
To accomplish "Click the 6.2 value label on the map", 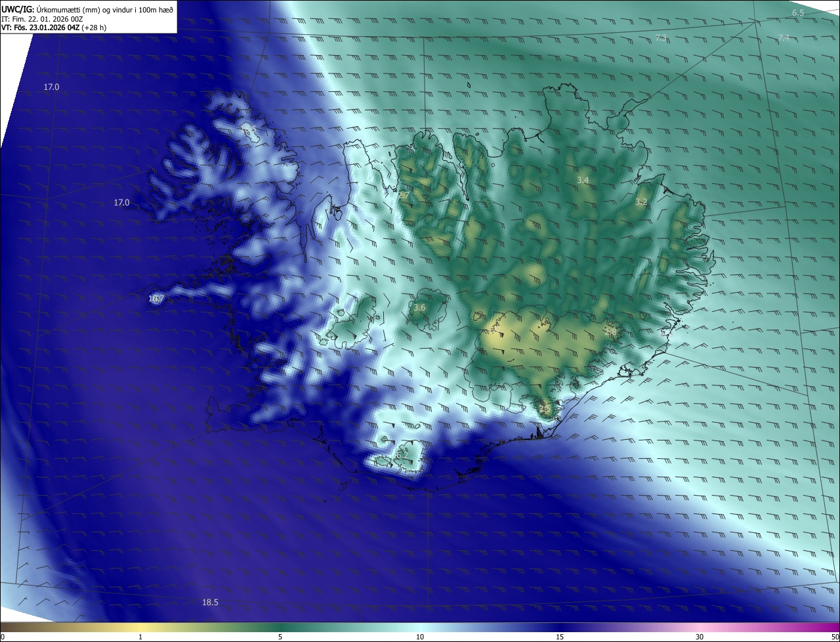I will [402, 454].
